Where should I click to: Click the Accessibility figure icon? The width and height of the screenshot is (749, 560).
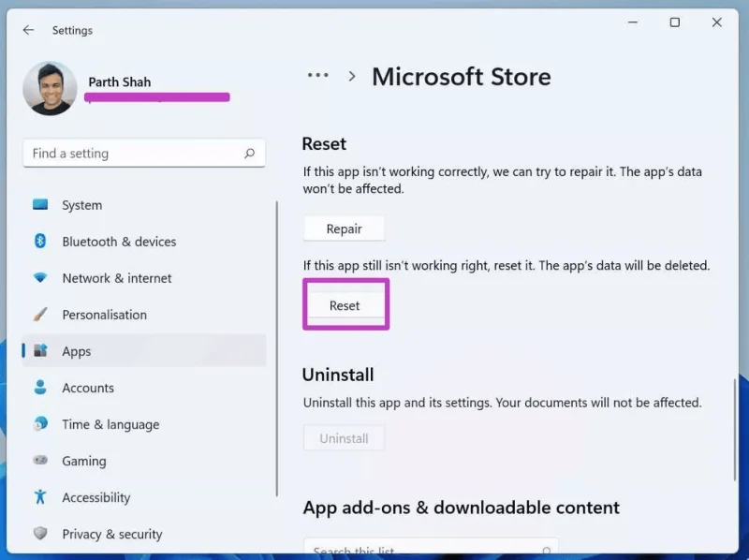[x=40, y=497]
